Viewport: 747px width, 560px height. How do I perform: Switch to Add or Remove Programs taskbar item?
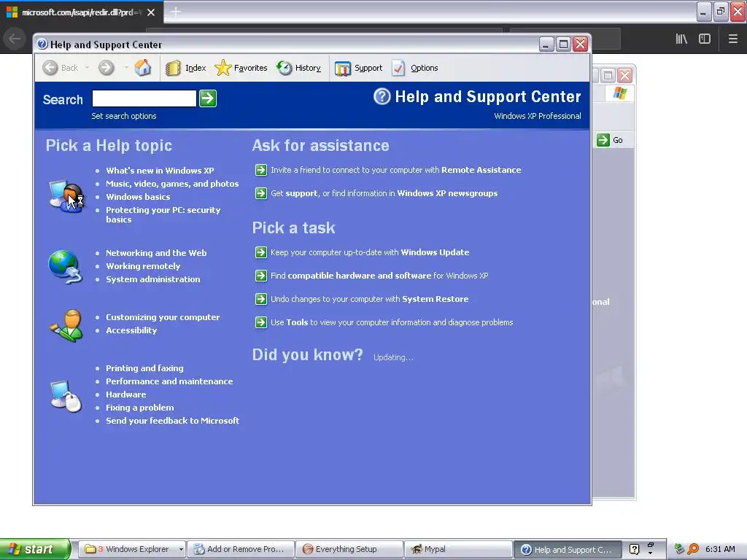240,550
